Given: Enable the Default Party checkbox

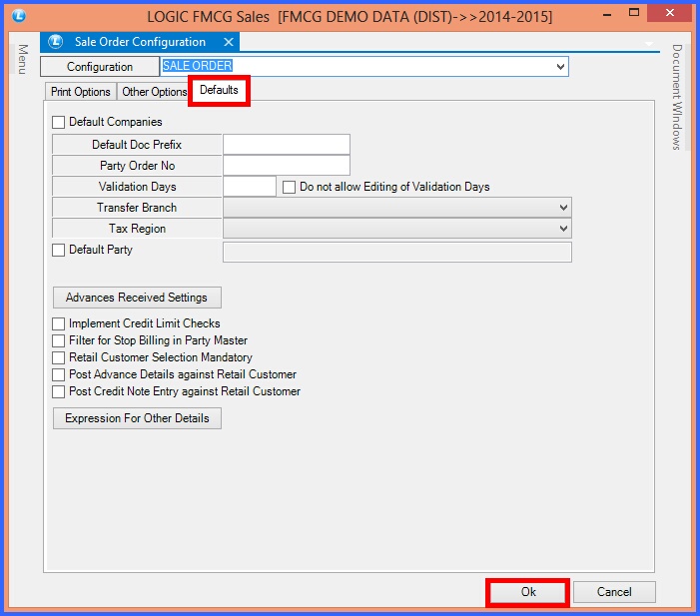Looking at the screenshot, I should click(59, 250).
